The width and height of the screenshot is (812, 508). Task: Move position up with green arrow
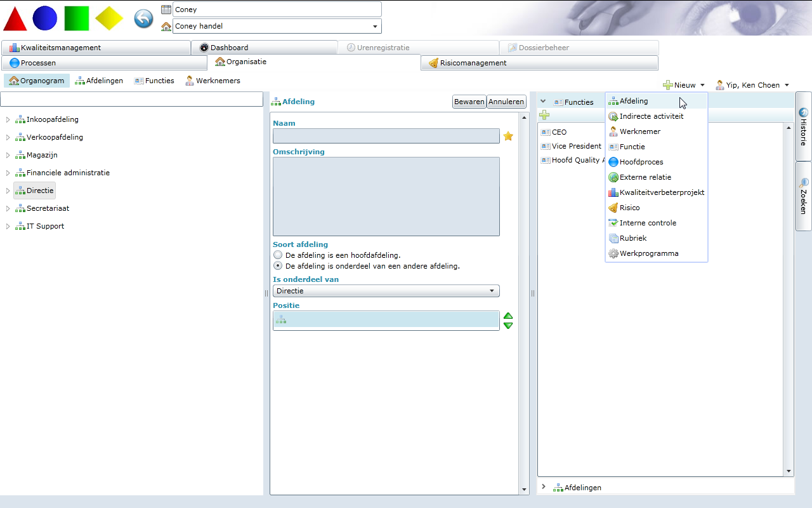point(508,316)
